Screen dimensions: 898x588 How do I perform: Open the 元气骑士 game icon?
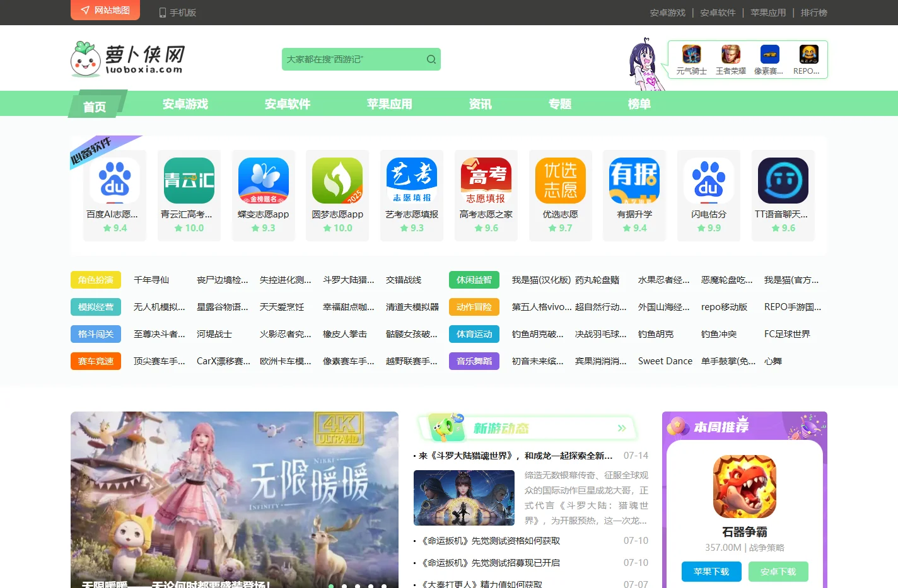[x=692, y=54]
